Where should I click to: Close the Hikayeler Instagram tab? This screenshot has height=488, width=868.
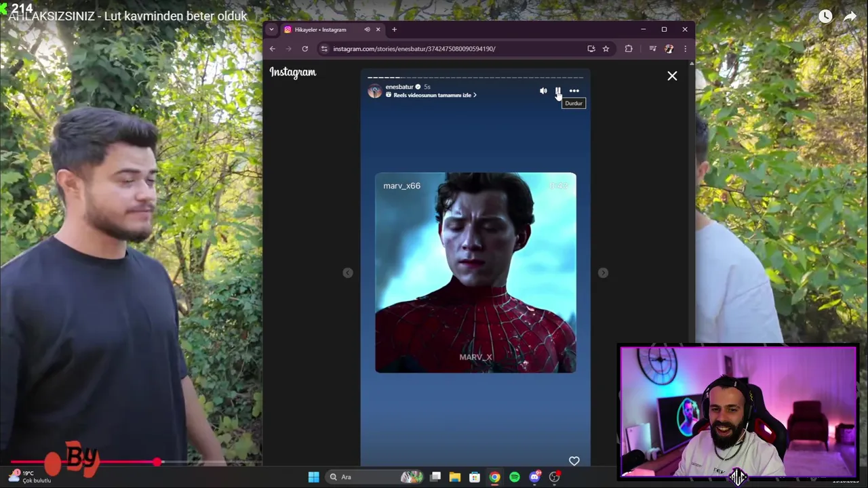378,29
